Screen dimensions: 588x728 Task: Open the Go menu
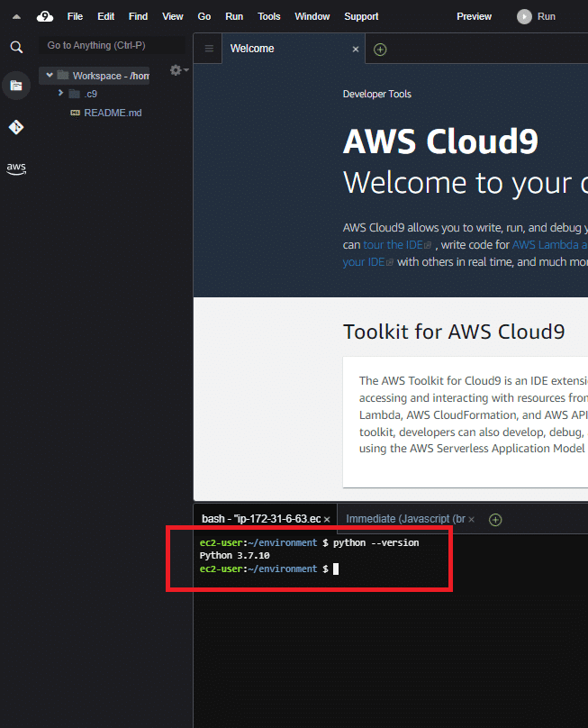(x=204, y=17)
